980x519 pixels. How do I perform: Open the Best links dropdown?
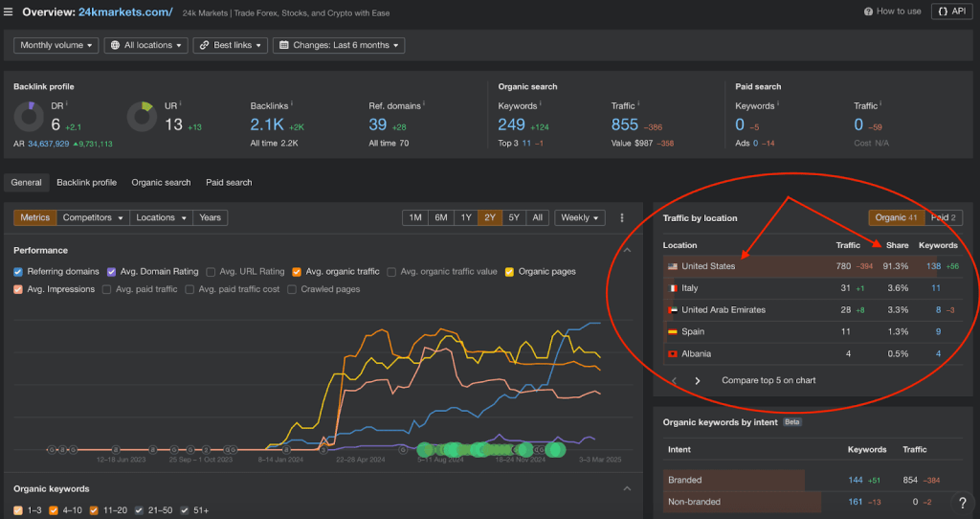point(231,45)
